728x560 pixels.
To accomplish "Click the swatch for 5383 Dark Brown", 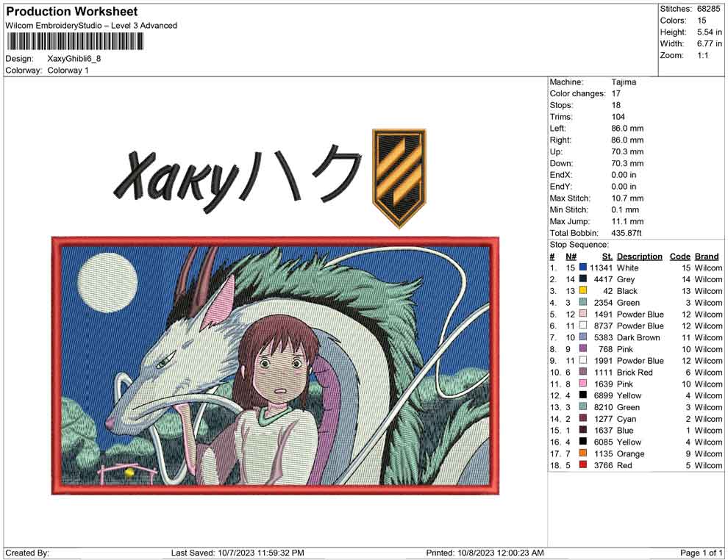I will (x=583, y=337).
